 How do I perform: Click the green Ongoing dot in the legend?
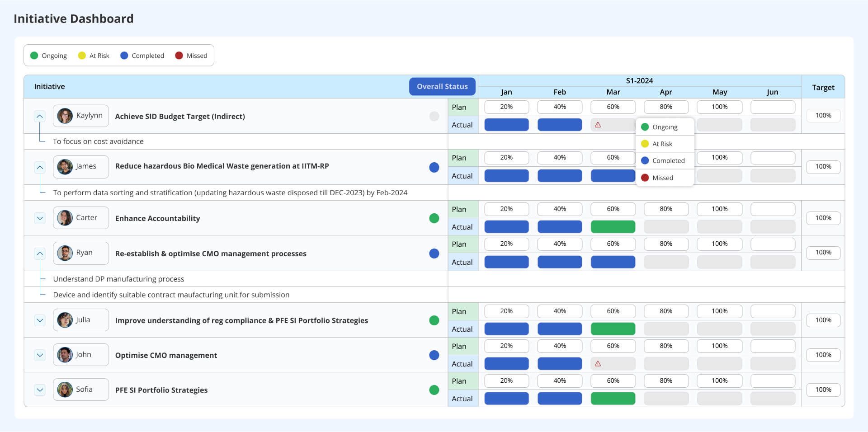tap(34, 55)
